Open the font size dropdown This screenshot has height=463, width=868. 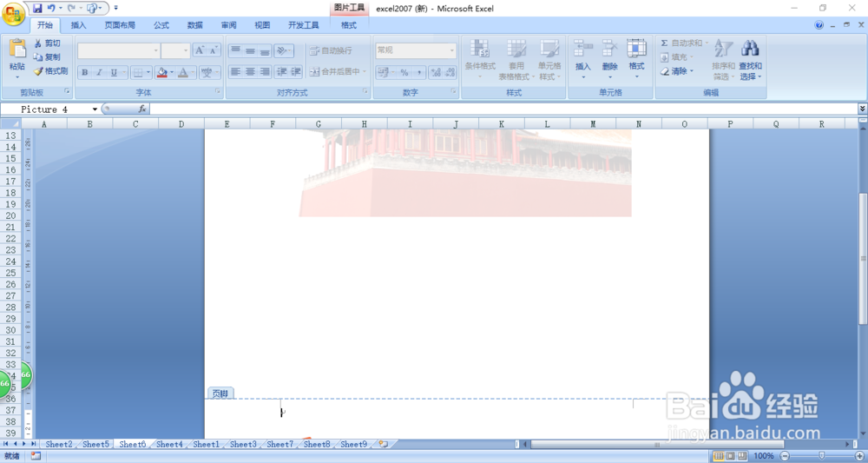coord(186,50)
